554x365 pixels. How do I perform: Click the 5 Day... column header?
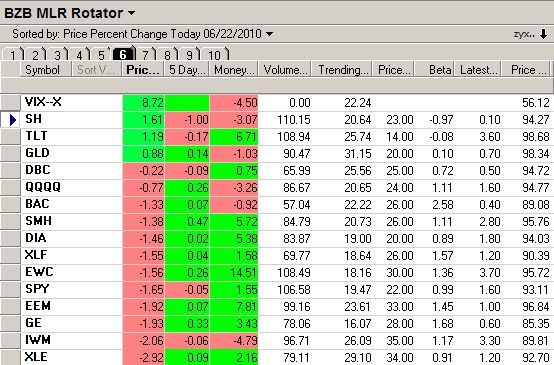[x=187, y=69]
